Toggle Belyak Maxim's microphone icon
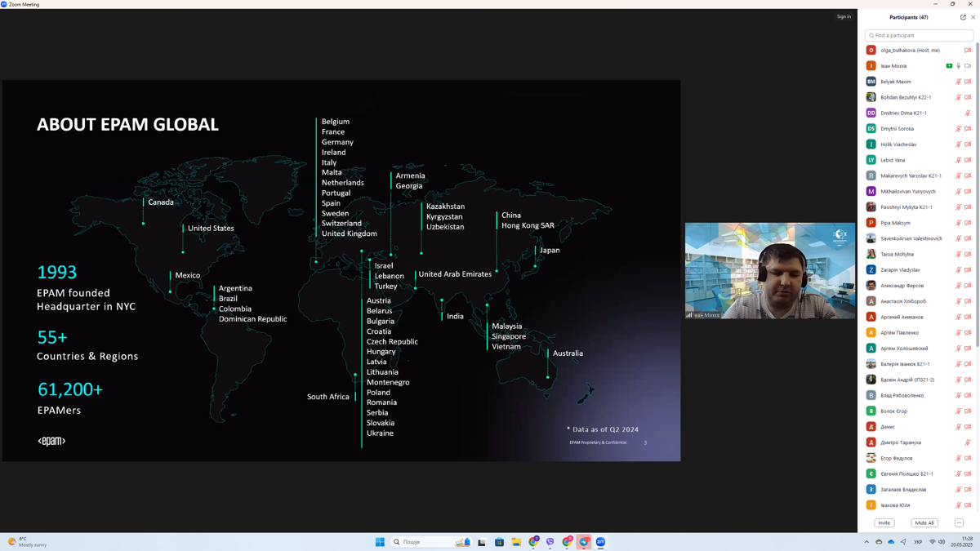This screenshot has width=980, height=551. click(x=959, y=82)
